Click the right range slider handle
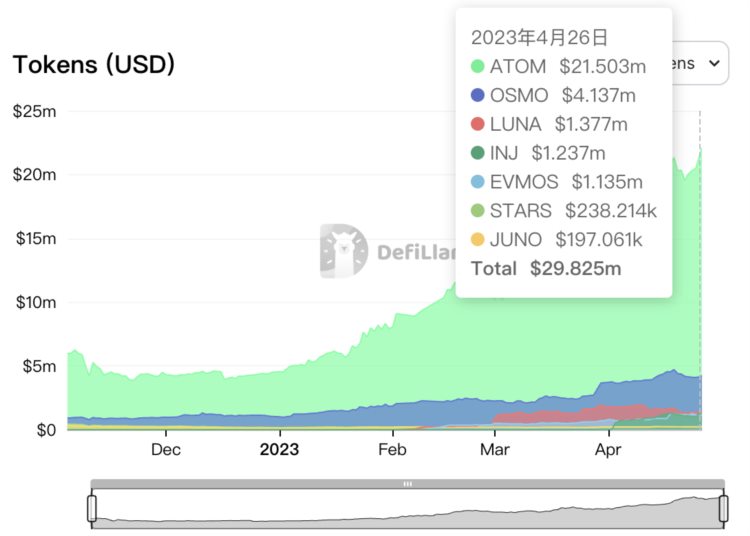 coord(722,509)
